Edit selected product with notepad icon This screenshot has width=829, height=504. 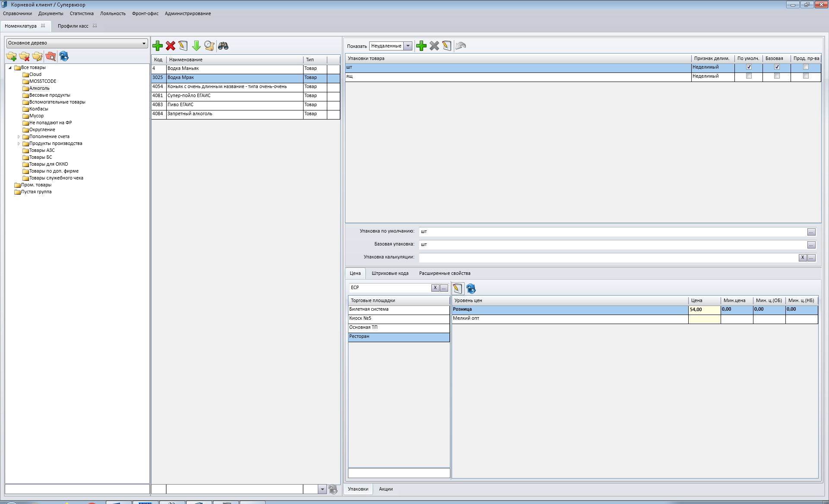pyautogui.click(x=183, y=46)
